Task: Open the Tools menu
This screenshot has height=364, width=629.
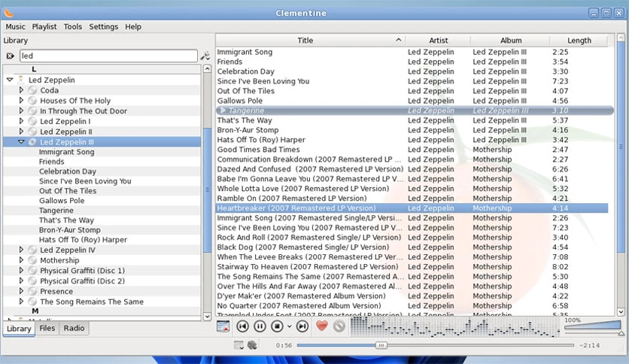Action: pos(73,26)
